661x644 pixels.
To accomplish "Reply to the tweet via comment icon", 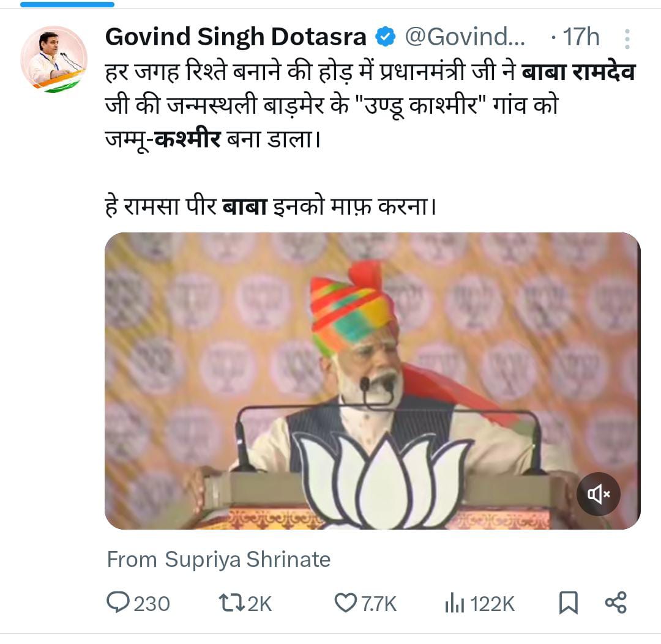I will coord(117,603).
